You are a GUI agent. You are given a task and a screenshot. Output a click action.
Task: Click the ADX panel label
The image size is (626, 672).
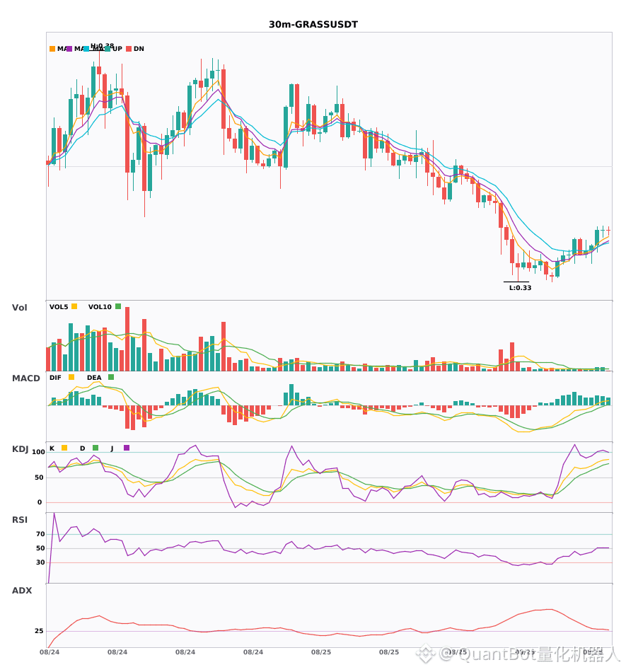tap(22, 591)
